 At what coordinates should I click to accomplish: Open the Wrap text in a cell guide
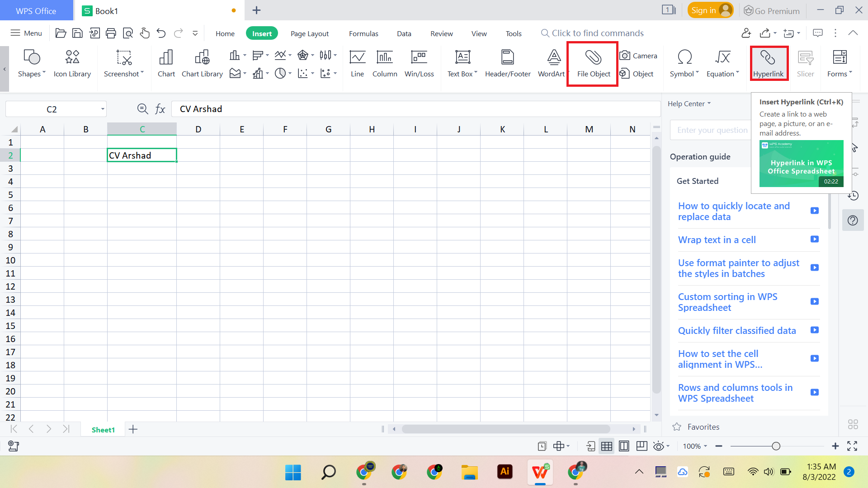[x=717, y=239]
